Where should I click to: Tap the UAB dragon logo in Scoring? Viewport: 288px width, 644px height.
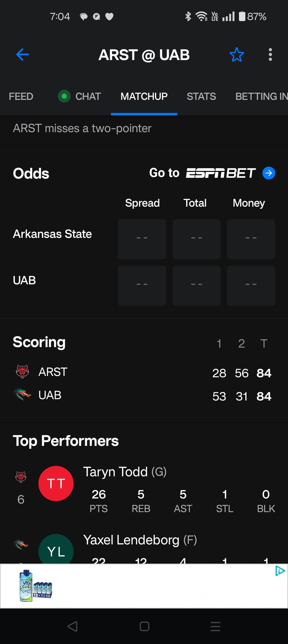(22, 394)
